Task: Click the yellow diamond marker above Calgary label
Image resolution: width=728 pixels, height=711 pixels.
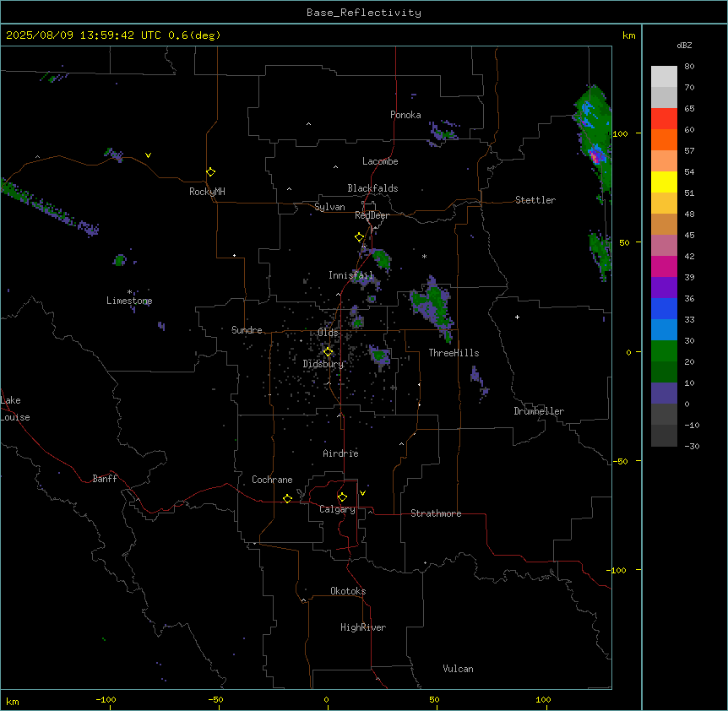Action: [x=342, y=497]
